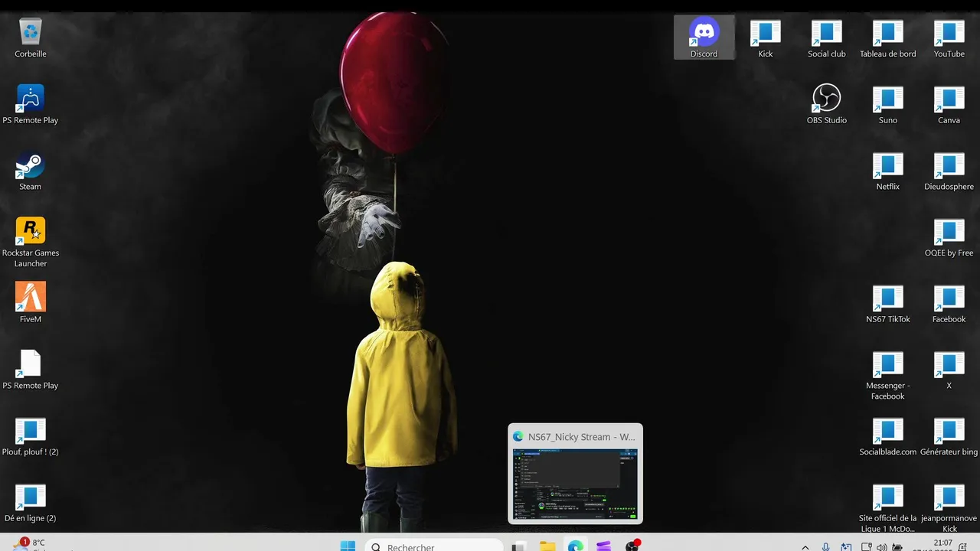
Task: Select the YouTube desktop shortcut
Action: pyautogui.click(x=949, y=37)
